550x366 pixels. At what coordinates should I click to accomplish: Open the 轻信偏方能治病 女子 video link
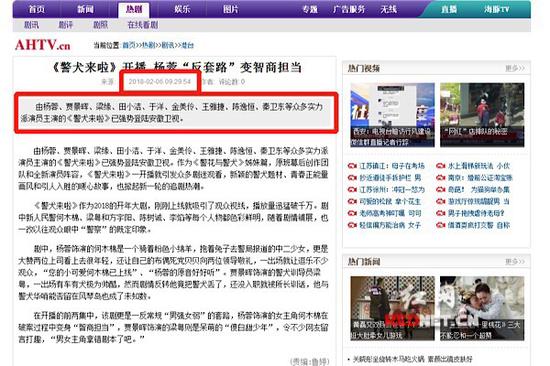(390, 225)
